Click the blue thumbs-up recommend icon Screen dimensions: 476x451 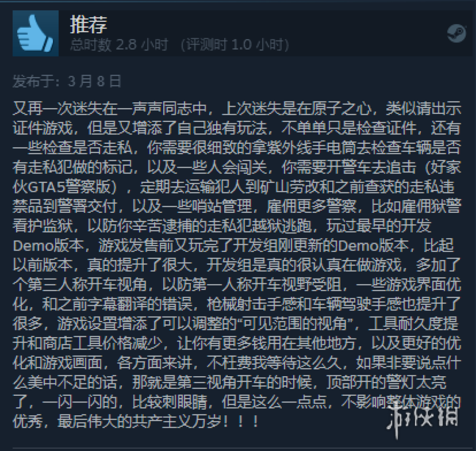36,33
